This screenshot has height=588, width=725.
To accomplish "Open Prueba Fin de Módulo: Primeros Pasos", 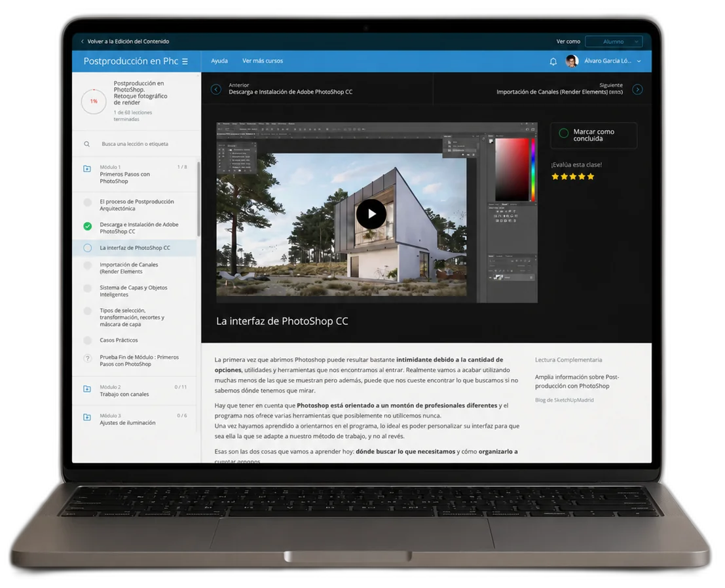I will [x=139, y=361].
